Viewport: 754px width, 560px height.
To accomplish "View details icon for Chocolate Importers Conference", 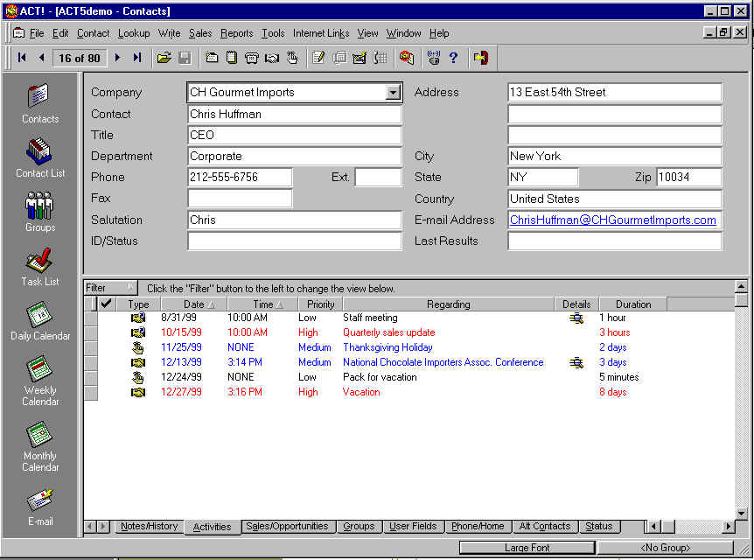I will coord(576,362).
